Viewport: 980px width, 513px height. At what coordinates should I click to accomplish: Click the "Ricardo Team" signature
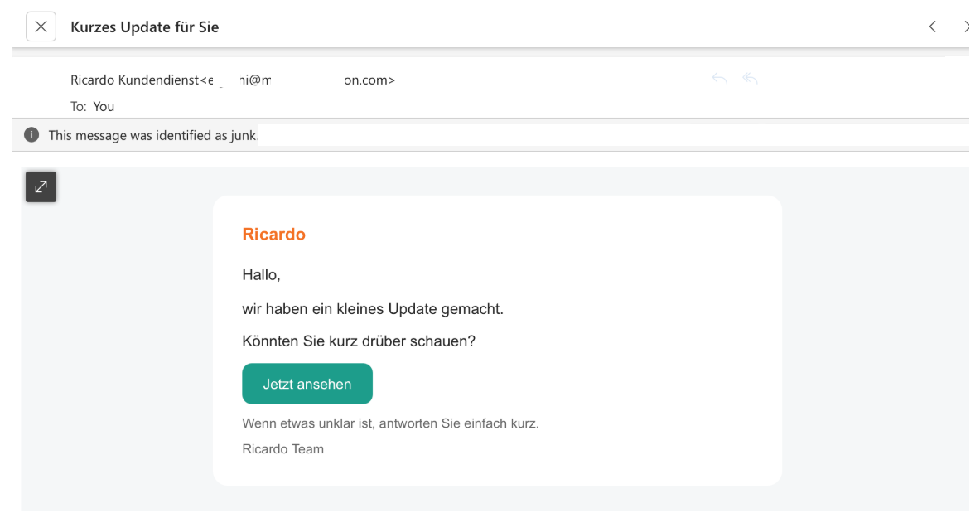(x=282, y=449)
